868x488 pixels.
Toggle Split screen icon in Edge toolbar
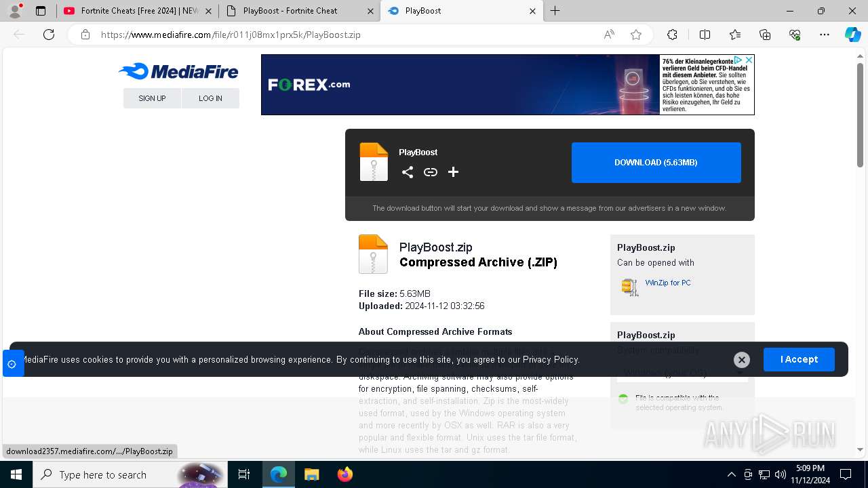coord(705,35)
